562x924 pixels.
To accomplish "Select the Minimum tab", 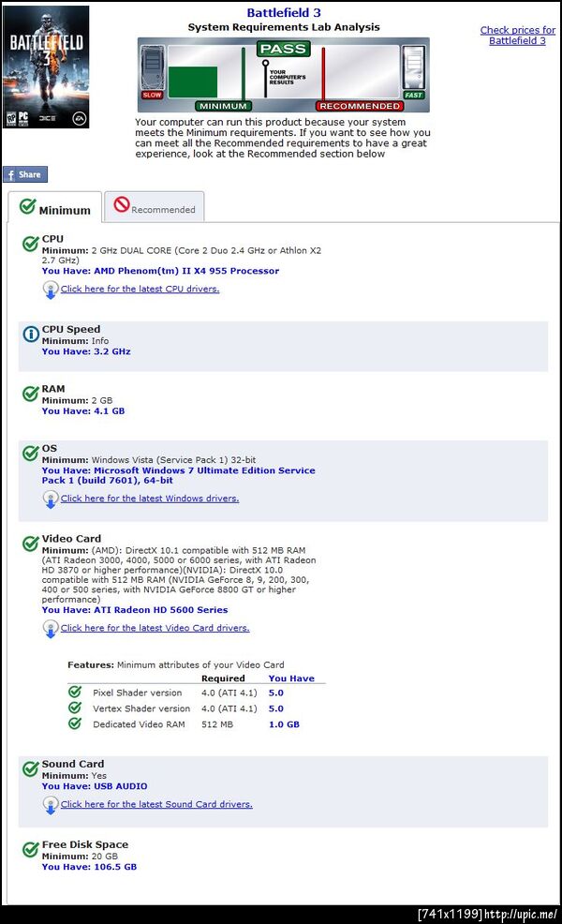I will coord(54,207).
